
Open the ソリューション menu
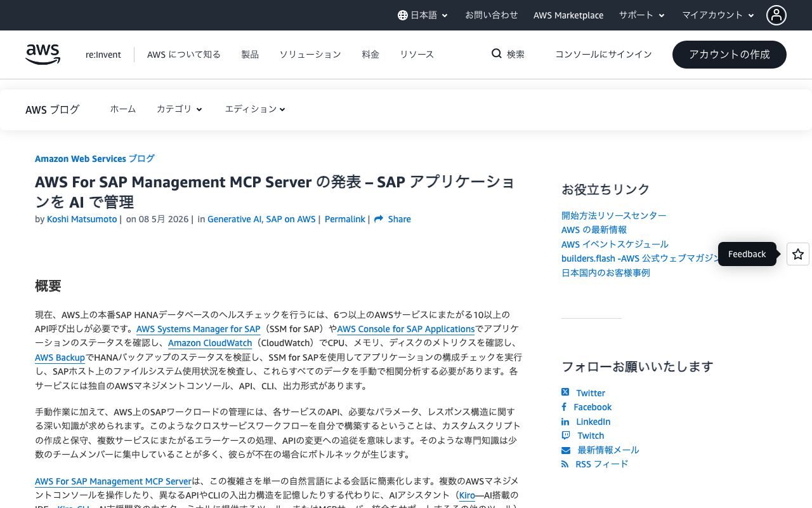click(x=310, y=55)
